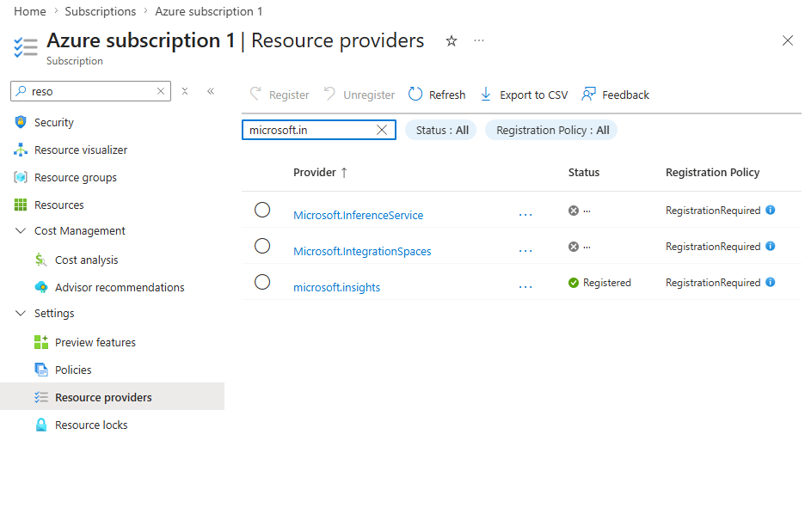811x532 pixels.
Task: Click RegistrationRequired text in microsoft.insights row
Action: (713, 283)
